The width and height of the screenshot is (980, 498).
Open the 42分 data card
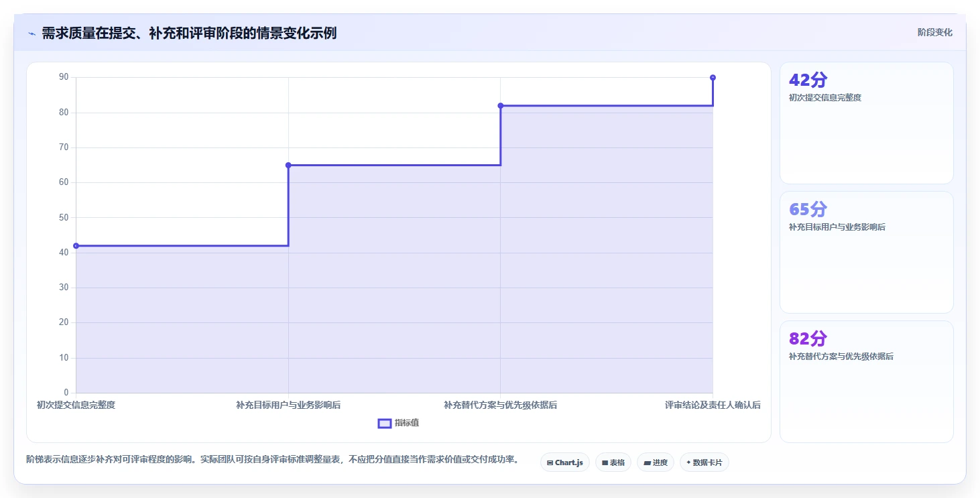point(866,123)
